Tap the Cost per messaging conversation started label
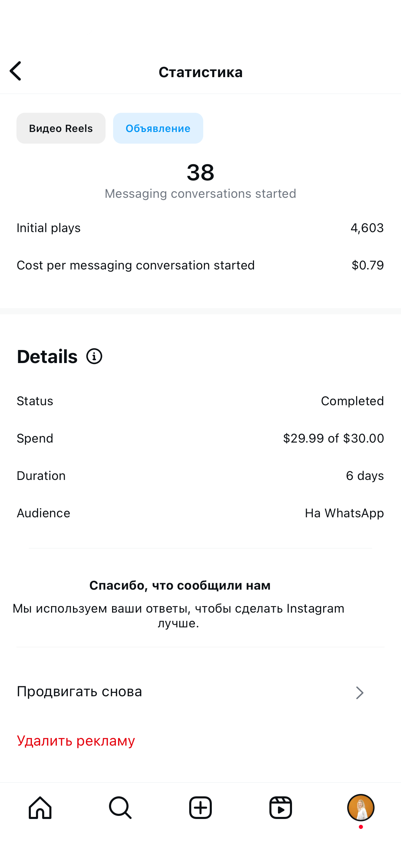401x868 pixels. pyautogui.click(x=136, y=265)
